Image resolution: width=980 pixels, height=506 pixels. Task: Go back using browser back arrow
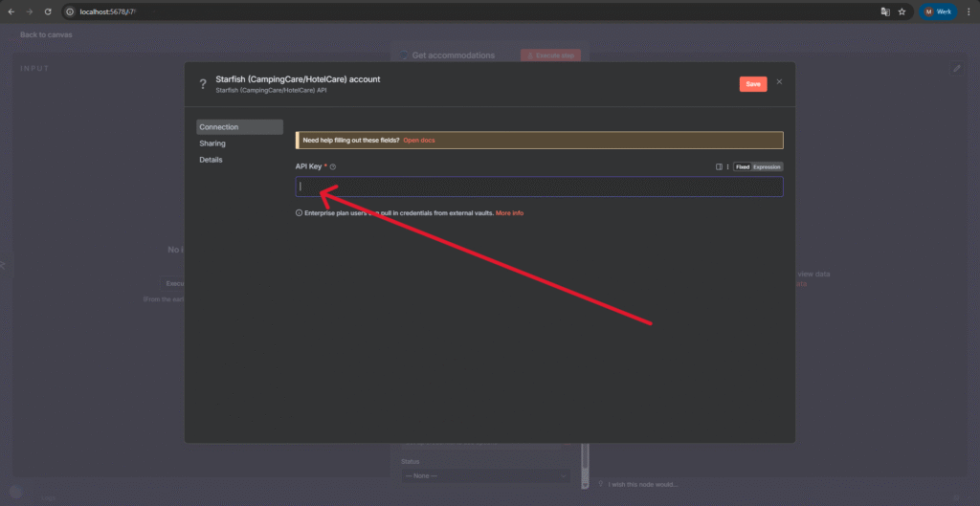[x=11, y=11]
